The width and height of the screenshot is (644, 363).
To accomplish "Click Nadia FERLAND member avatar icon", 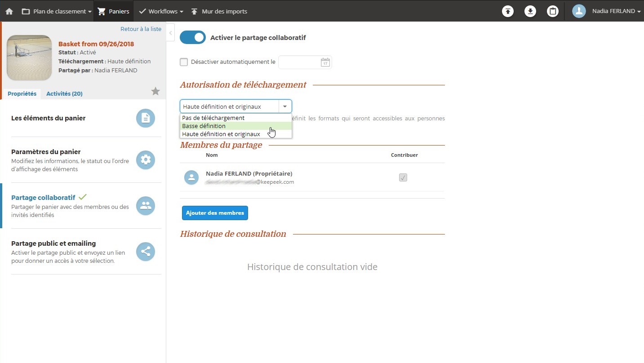I will (191, 177).
